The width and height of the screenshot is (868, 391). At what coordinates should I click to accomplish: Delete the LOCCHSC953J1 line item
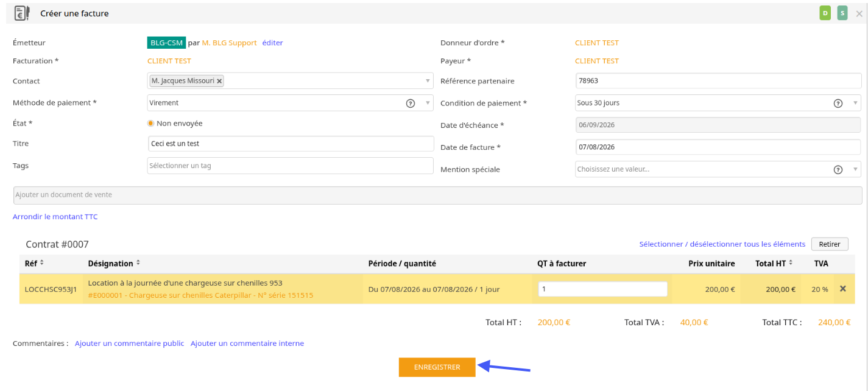click(x=843, y=289)
